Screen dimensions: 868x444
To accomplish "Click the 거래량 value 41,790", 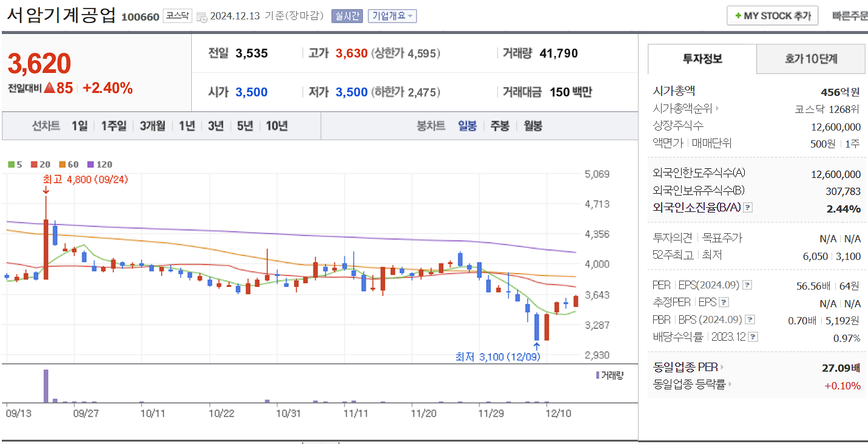I will pos(558,53).
